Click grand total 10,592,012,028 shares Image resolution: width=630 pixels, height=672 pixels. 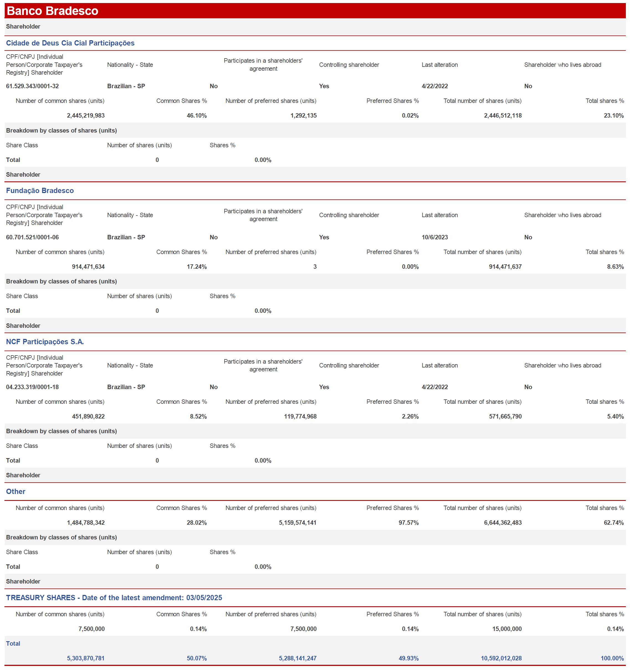coord(501,658)
